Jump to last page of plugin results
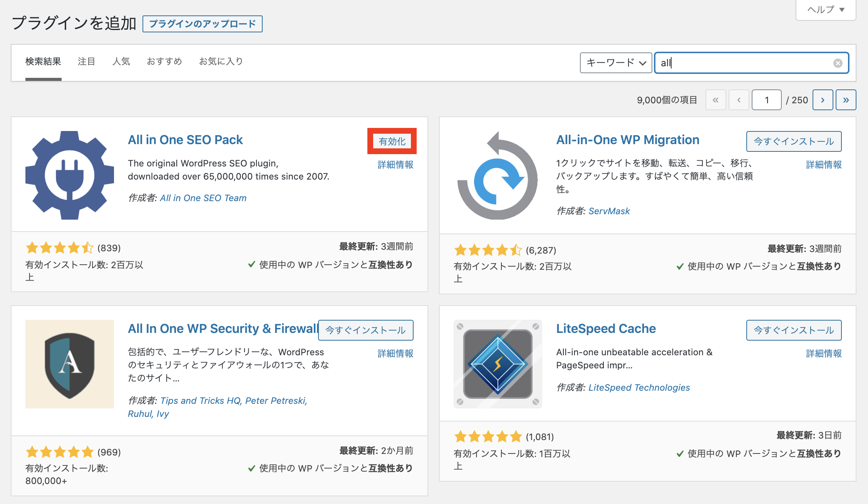 tap(846, 100)
